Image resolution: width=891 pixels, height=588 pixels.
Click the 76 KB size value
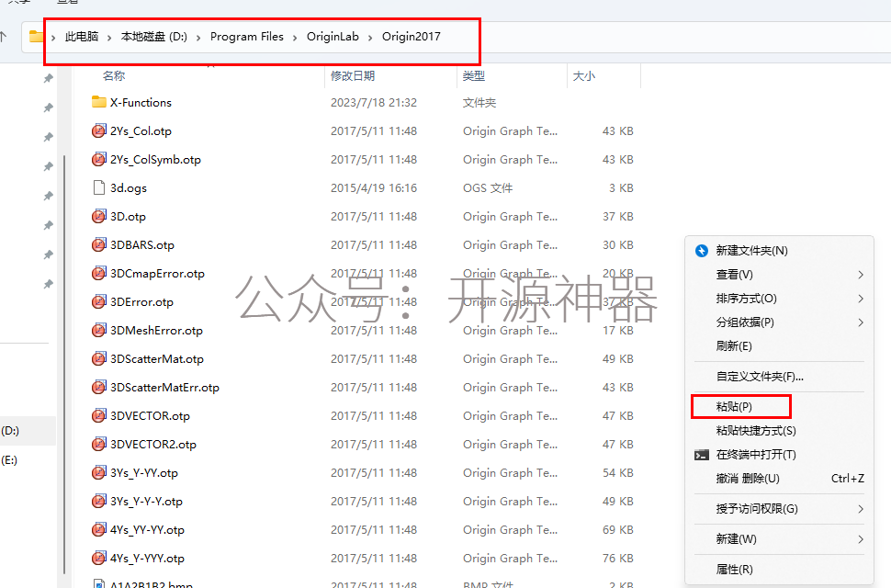[x=617, y=558]
